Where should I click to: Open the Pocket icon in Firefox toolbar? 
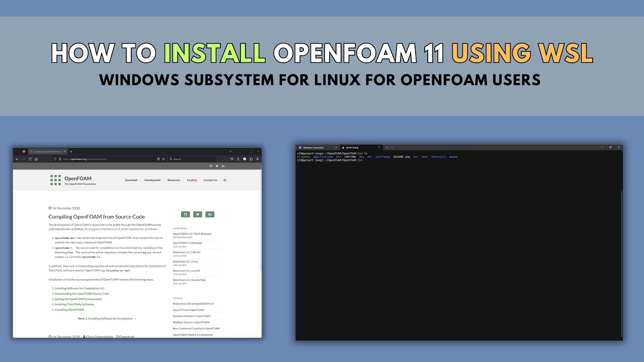point(232,159)
